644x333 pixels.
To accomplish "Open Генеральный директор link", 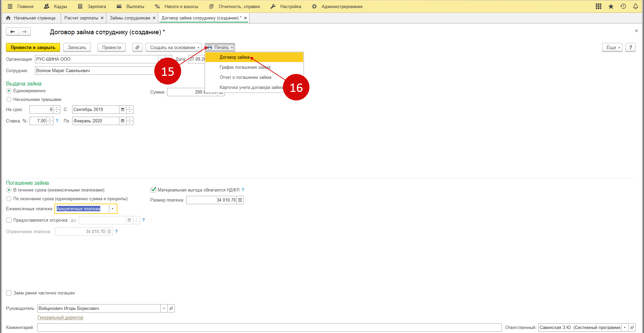I will pyautogui.click(x=60, y=317).
